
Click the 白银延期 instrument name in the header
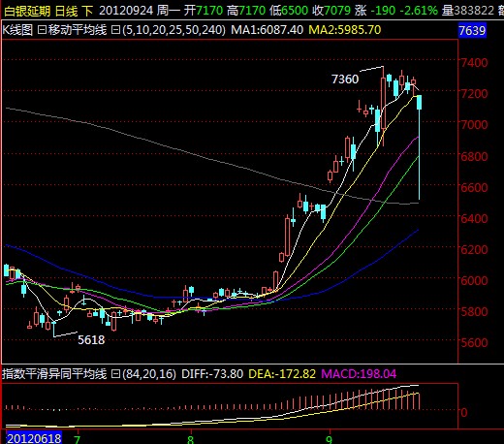point(27,11)
